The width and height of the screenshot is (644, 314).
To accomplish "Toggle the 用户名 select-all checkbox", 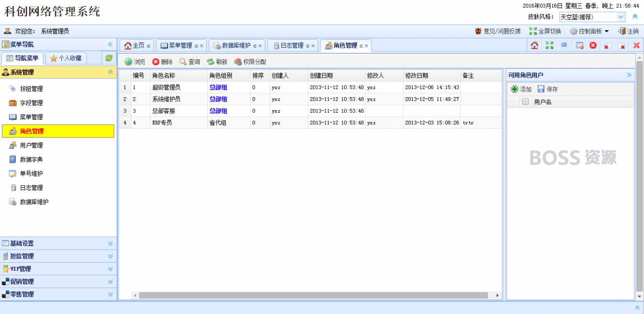I will point(525,102).
